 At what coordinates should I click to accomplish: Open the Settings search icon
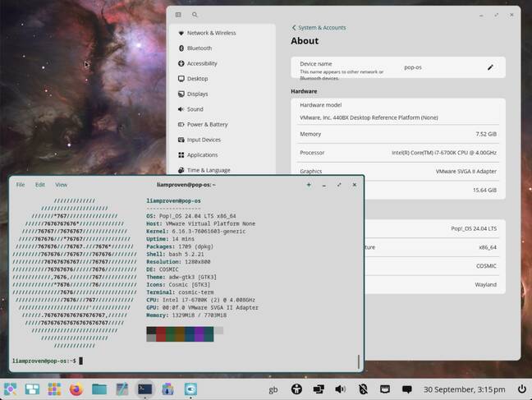195,15
